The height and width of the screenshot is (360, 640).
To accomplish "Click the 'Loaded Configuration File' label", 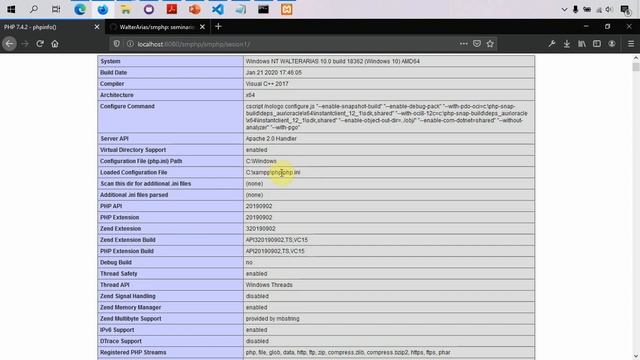I will click(x=133, y=173).
